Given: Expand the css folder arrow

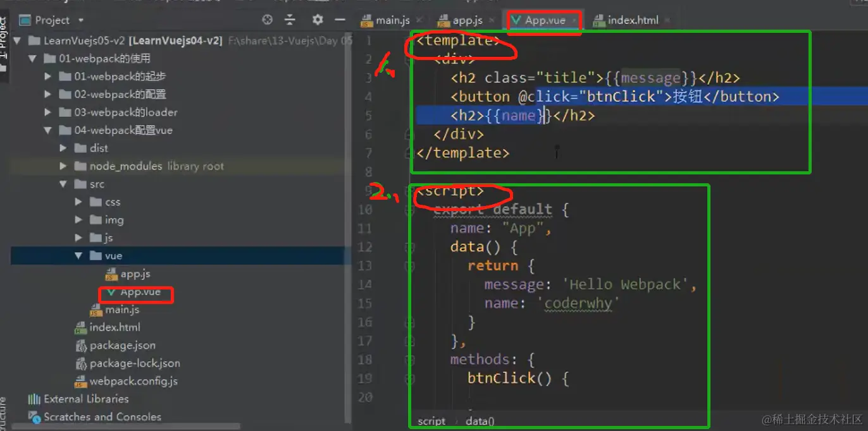Looking at the screenshot, I should coord(78,202).
